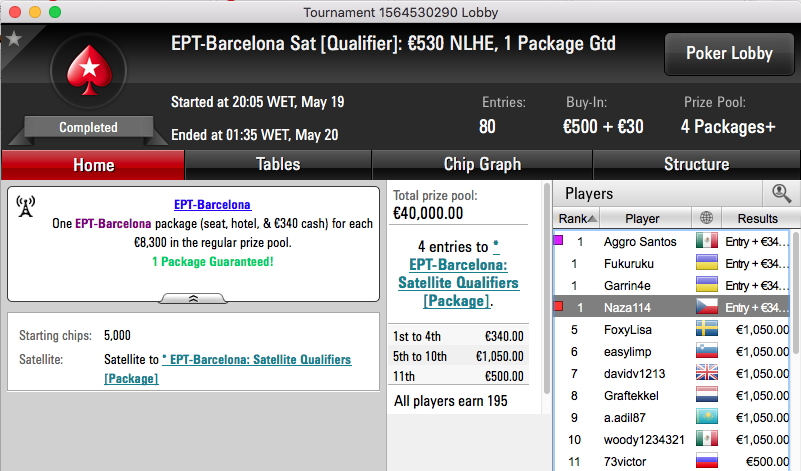Click Czech flag next to Naza114
Viewport: 801px width, 471px height.
point(707,307)
